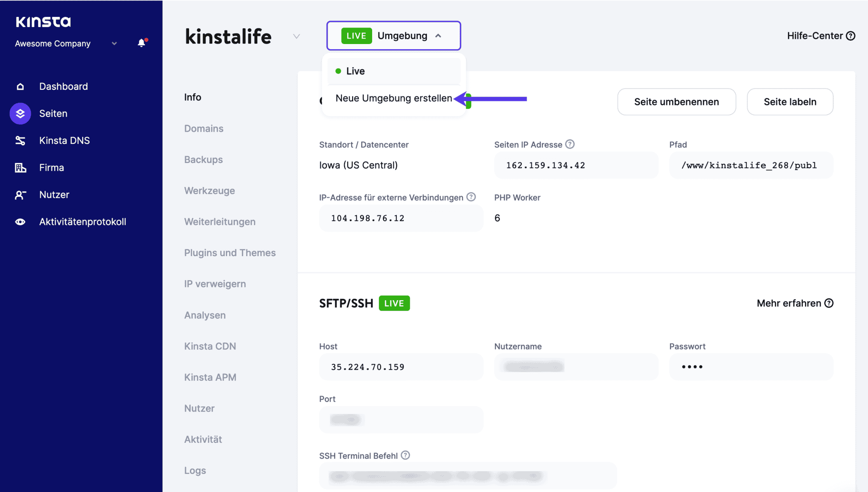The width and height of the screenshot is (868, 492).
Task: Click the Aktivitätenprotokoll eye icon
Action: click(x=20, y=221)
